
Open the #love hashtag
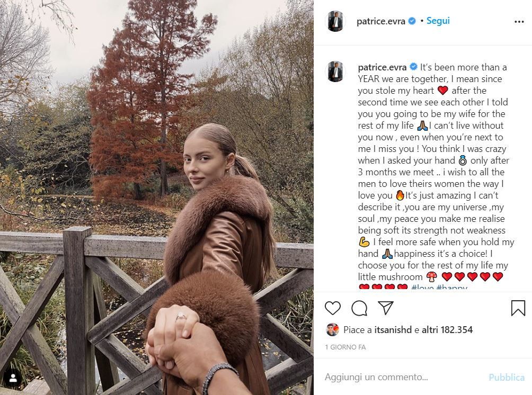pyautogui.click(x=422, y=289)
